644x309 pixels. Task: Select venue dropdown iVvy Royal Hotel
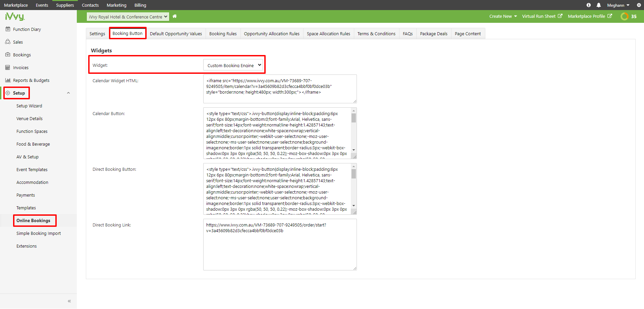tap(128, 17)
